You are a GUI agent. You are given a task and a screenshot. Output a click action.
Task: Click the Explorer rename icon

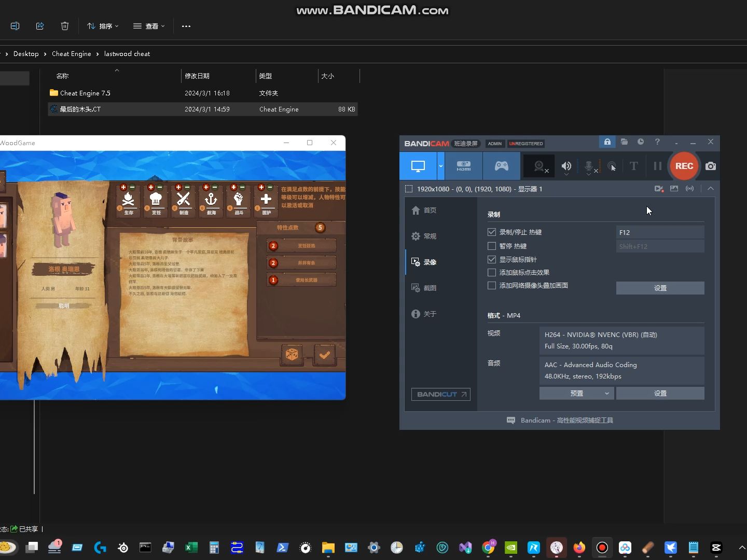coord(15,26)
